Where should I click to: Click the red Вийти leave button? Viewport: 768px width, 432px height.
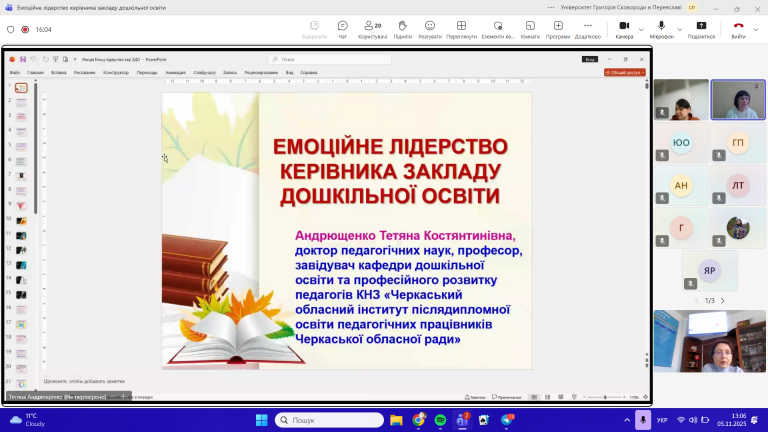coord(738,28)
